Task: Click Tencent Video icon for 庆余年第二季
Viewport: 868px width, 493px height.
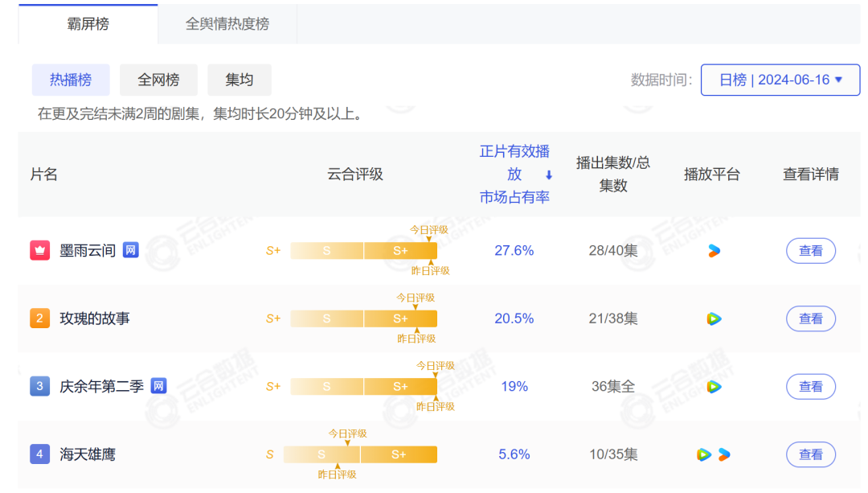Action: [714, 387]
